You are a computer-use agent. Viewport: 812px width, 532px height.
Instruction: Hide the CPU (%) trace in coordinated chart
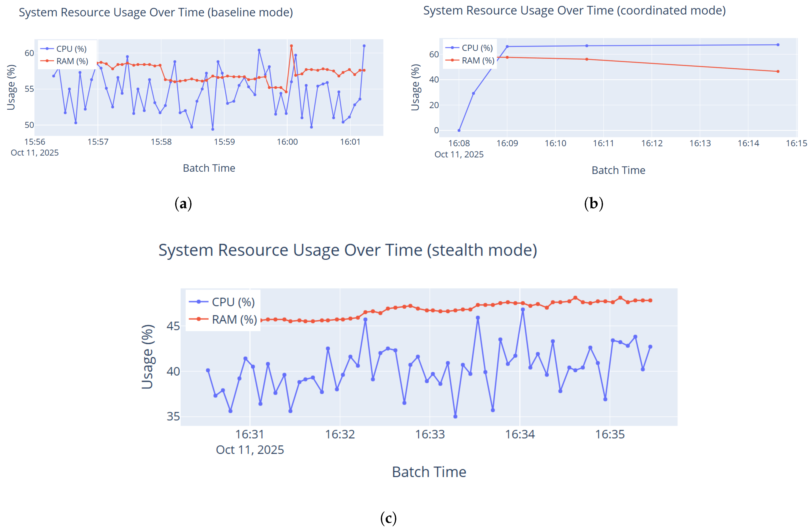(x=476, y=48)
